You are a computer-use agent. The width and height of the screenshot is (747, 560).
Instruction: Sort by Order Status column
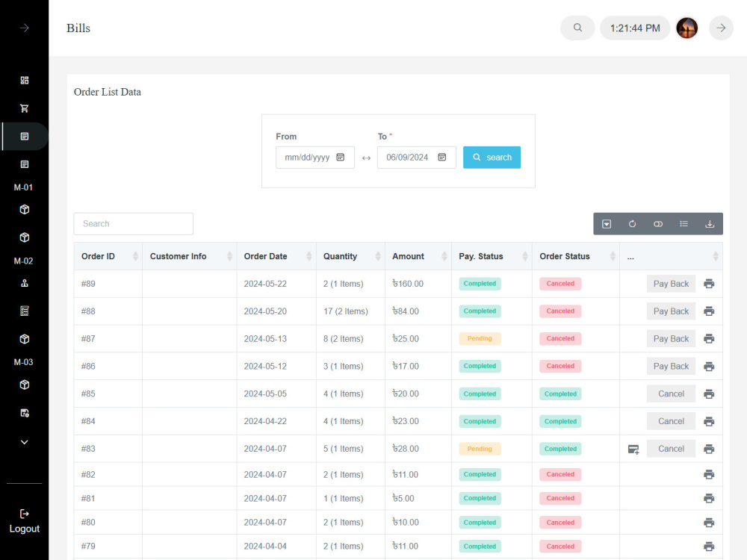(x=576, y=256)
